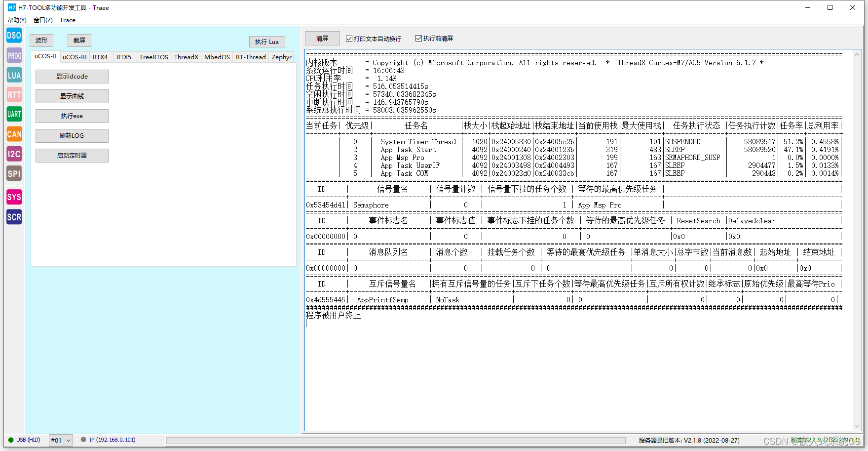Switch to the RTX5 tab
Image resolution: width=868 pixels, height=451 pixels.
click(124, 57)
